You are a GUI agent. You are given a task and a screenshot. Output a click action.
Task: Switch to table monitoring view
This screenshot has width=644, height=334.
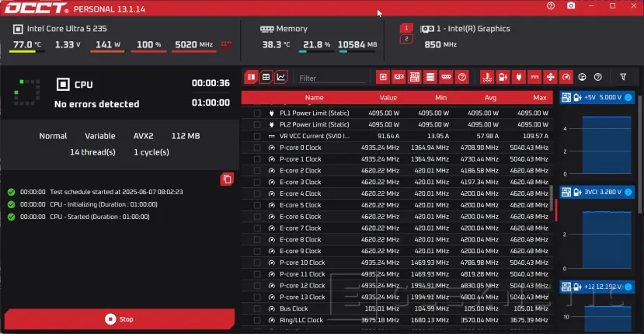pos(266,77)
